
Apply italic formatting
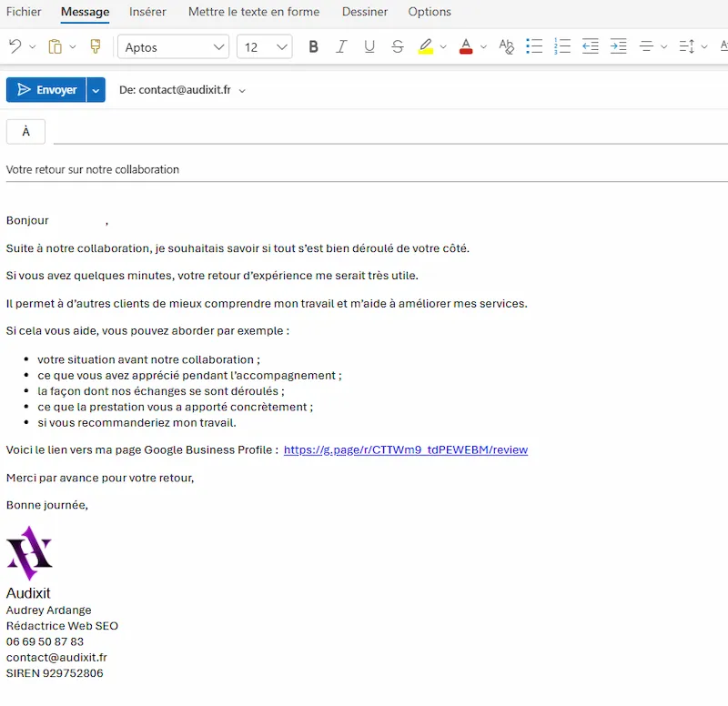pyautogui.click(x=341, y=45)
